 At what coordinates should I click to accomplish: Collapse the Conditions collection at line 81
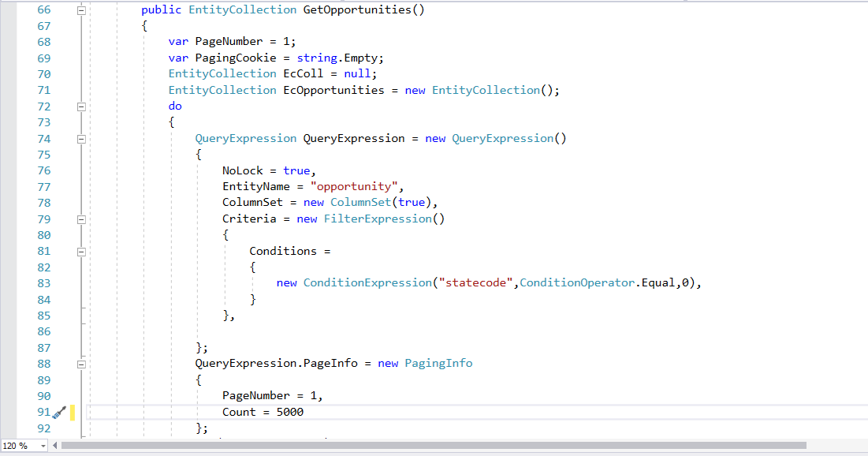pos(81,251)
